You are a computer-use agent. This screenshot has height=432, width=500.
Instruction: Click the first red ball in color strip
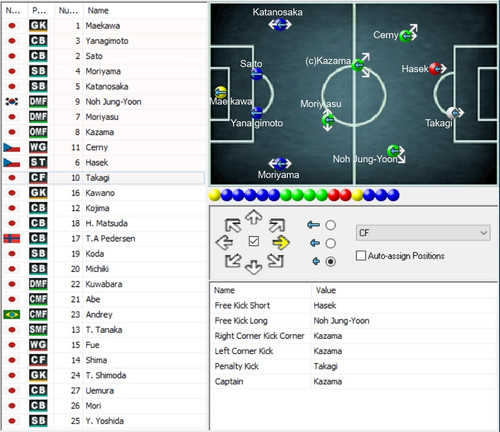[x=334, y=195]
